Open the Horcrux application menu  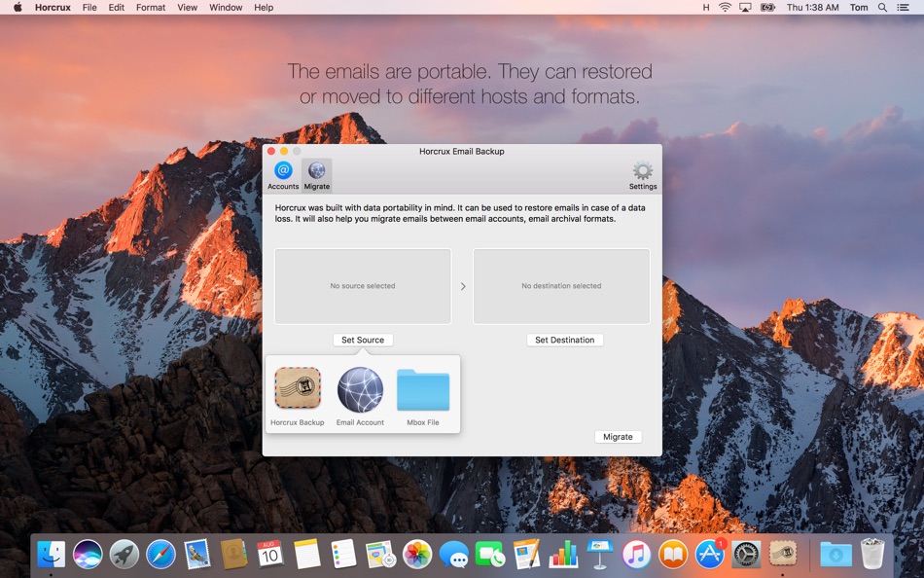(53, 8)
